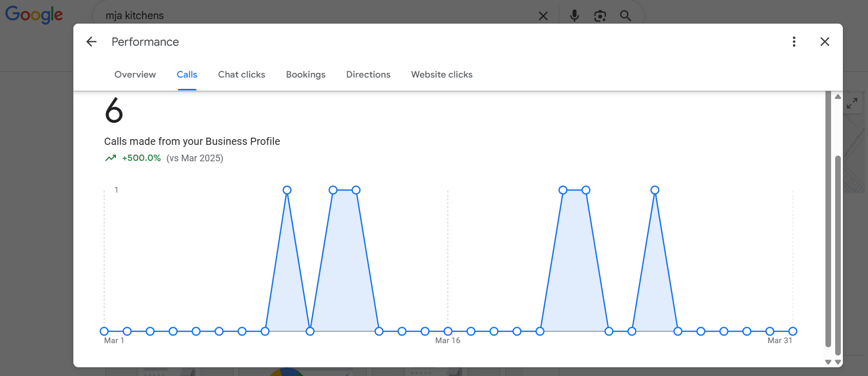Open the Chat clicks tab

(242, 74)
